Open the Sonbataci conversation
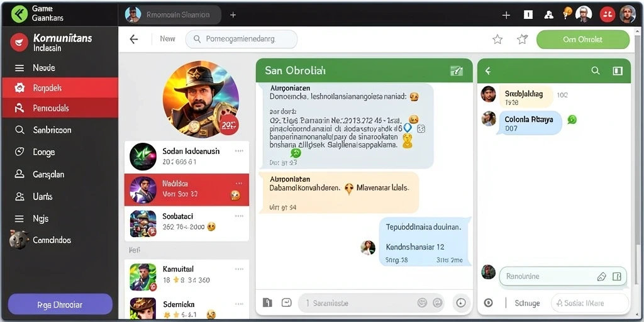The height and width of the screenshot is (322, 644). click(187, 223)
